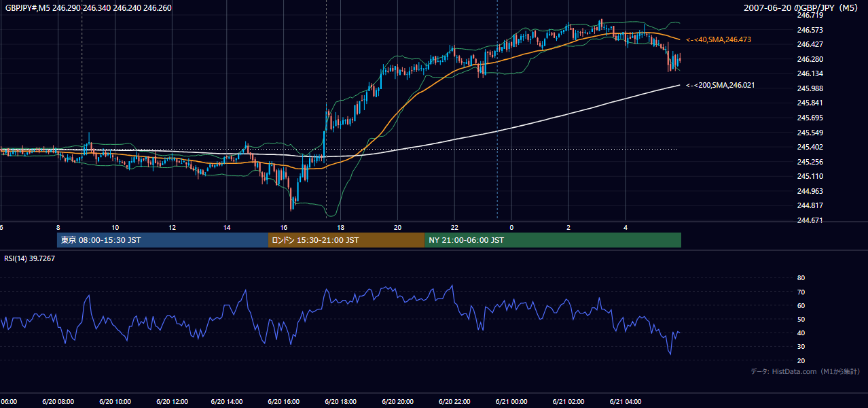Click hour tick '22' under the price chart
Image resolution: width=868 pixels, height=408 pixels.
(x=454, y=227)
